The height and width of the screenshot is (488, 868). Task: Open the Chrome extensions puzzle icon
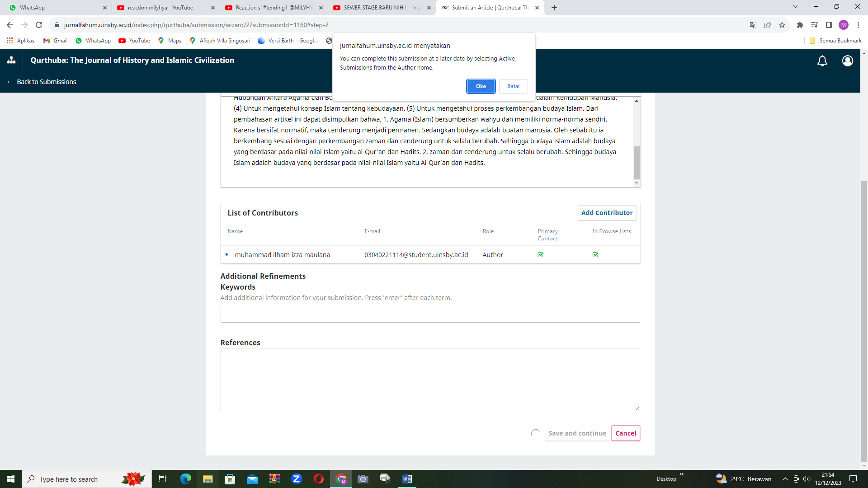[x=800, y=25]
